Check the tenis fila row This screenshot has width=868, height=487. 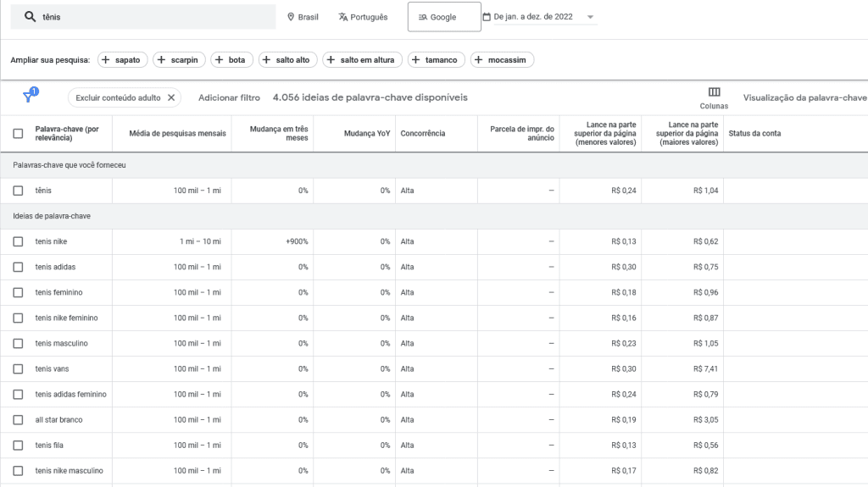tap(19, 445)
